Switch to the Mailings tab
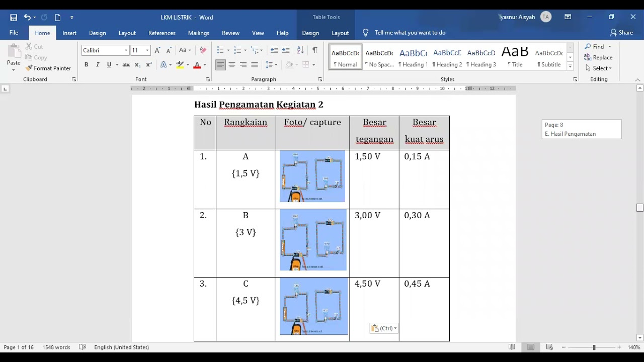This screenshot has height=362, width=644. coord(199,33)
